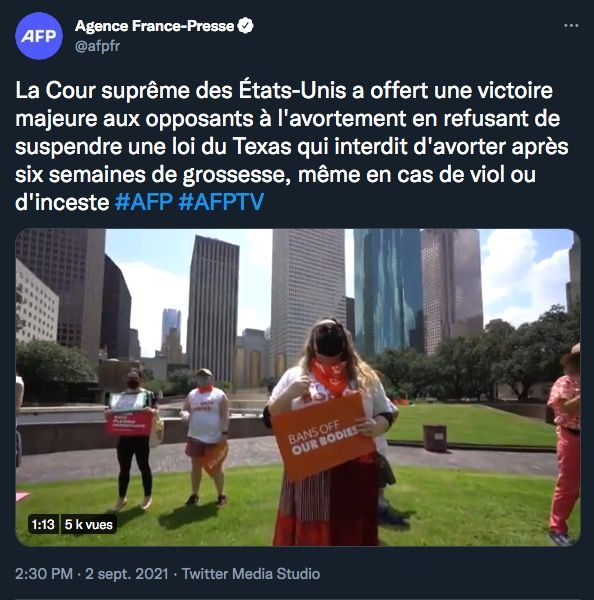
Task: Open the 2:30 PM timestamp link
Action: [44, 574]
